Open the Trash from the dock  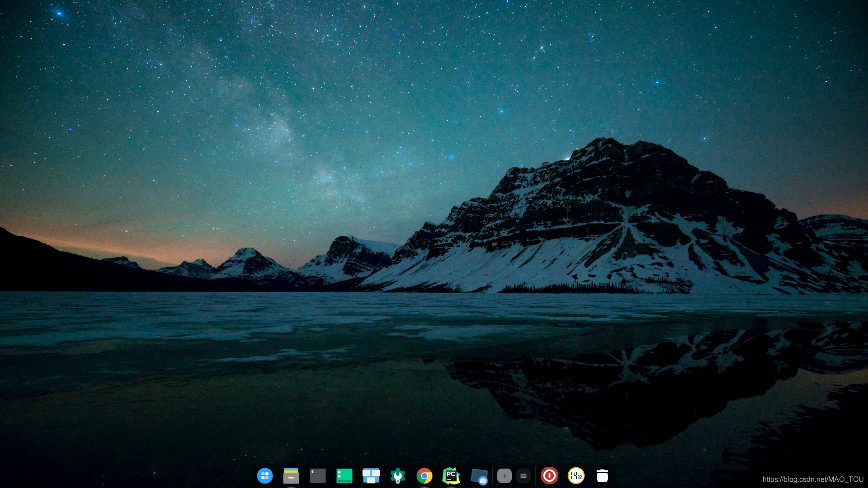click(603, 476)
